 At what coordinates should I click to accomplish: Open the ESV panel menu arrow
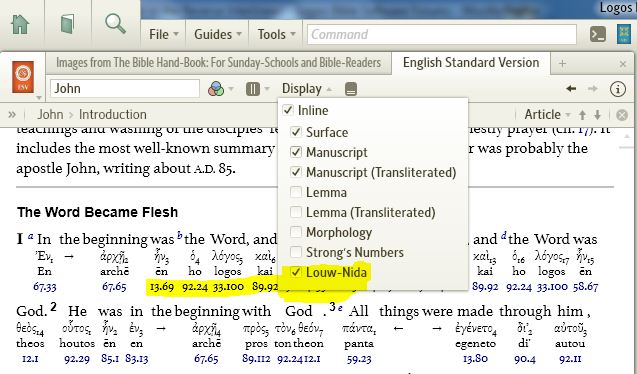click(x=39, y=97)
